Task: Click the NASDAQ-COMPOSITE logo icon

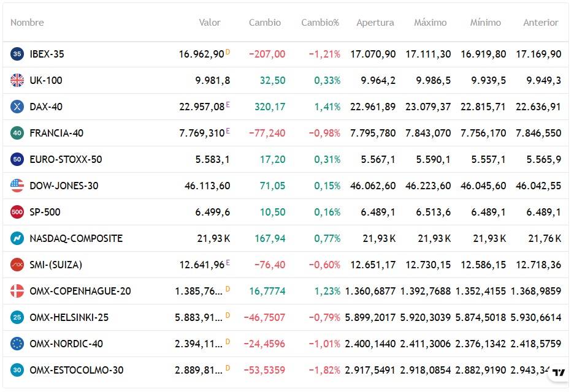Action: tap(17, 238)
